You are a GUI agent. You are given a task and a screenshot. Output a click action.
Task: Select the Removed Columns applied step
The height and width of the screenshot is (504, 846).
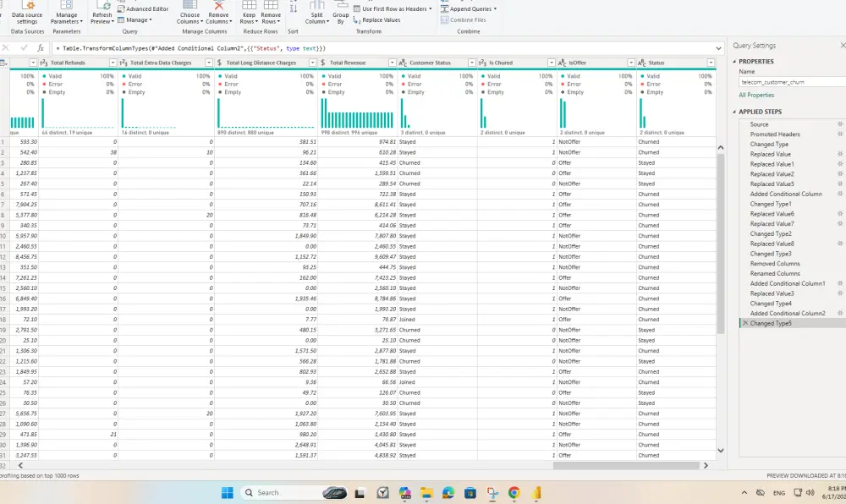click(775, 264)
